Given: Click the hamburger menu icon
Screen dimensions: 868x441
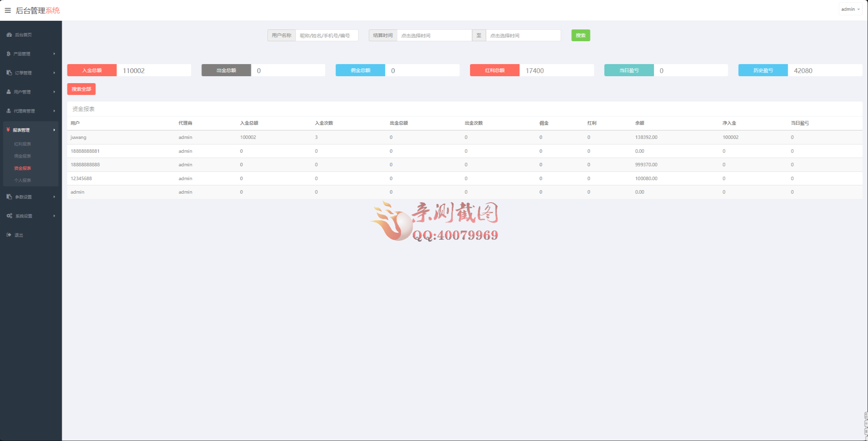Looking at the screenshot, I should 8,10.
